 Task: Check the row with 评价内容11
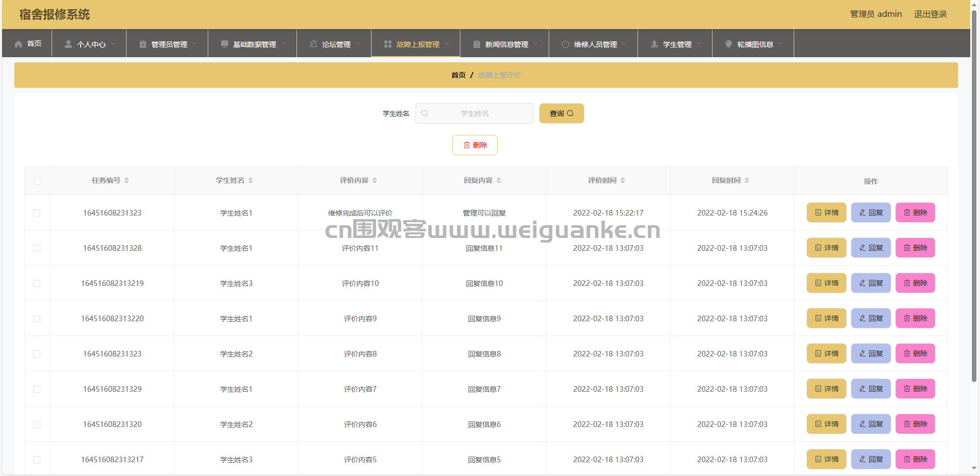(37, 248)
